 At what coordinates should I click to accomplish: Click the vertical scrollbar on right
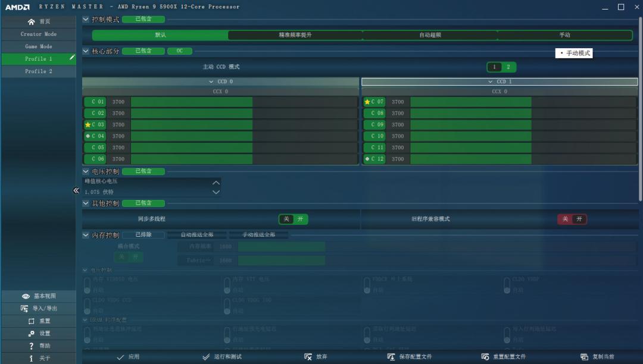pos(641,108)
